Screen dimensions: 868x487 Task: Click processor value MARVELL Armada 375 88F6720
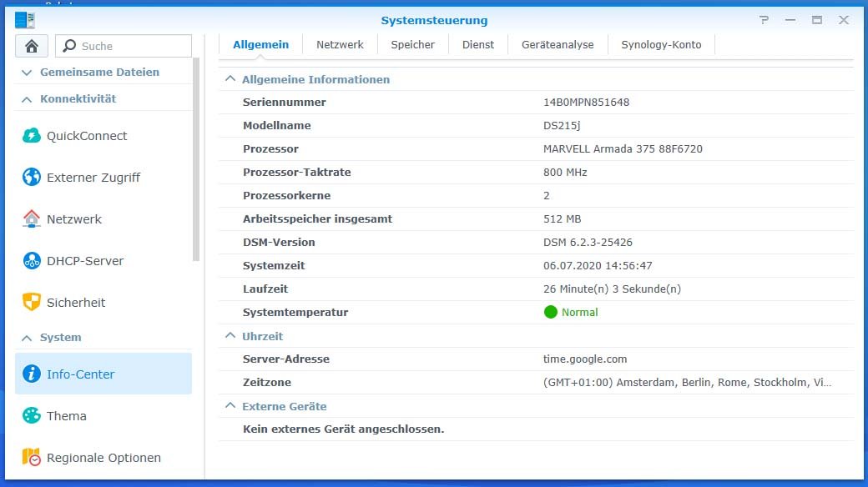[623, 149]
